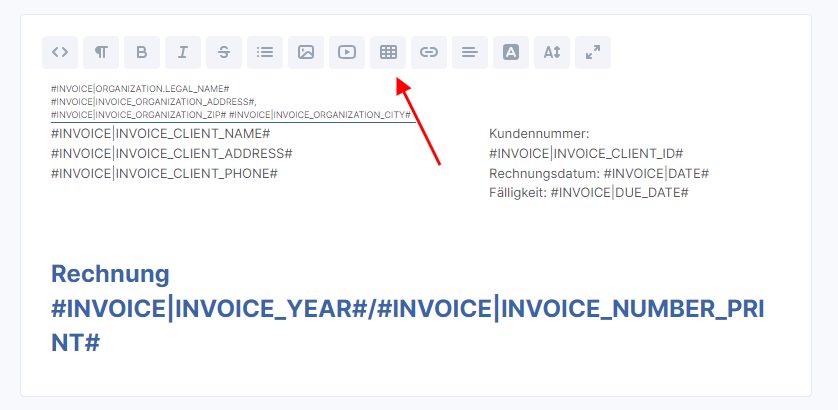Insert a video
The width and height of the screenshot is (838, 410).
[x=347, y=52]
